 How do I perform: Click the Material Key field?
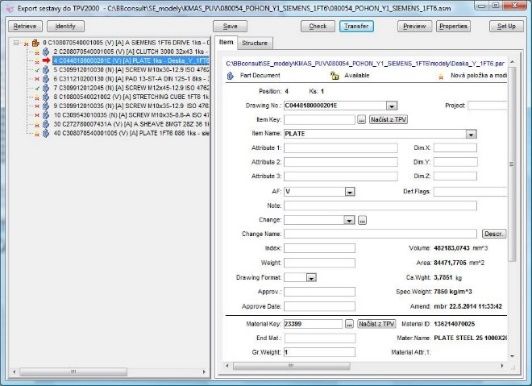coord(313,324)
